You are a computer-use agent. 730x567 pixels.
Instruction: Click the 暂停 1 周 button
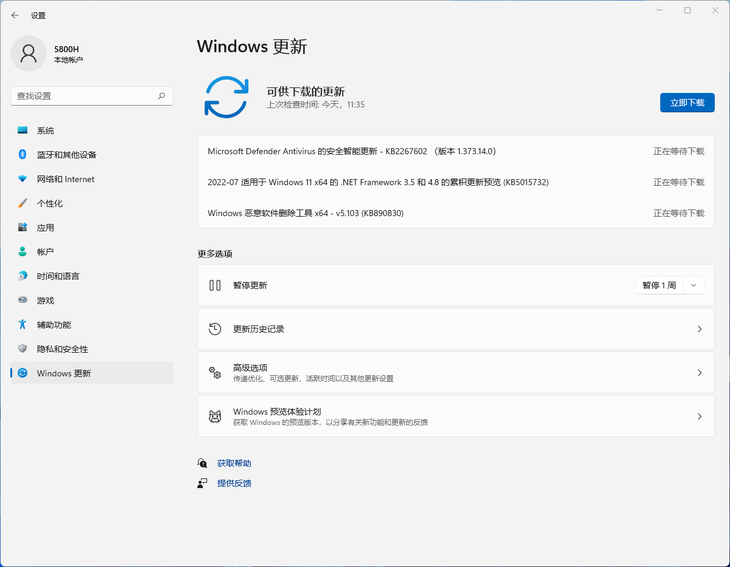click(x=659, y=285)
